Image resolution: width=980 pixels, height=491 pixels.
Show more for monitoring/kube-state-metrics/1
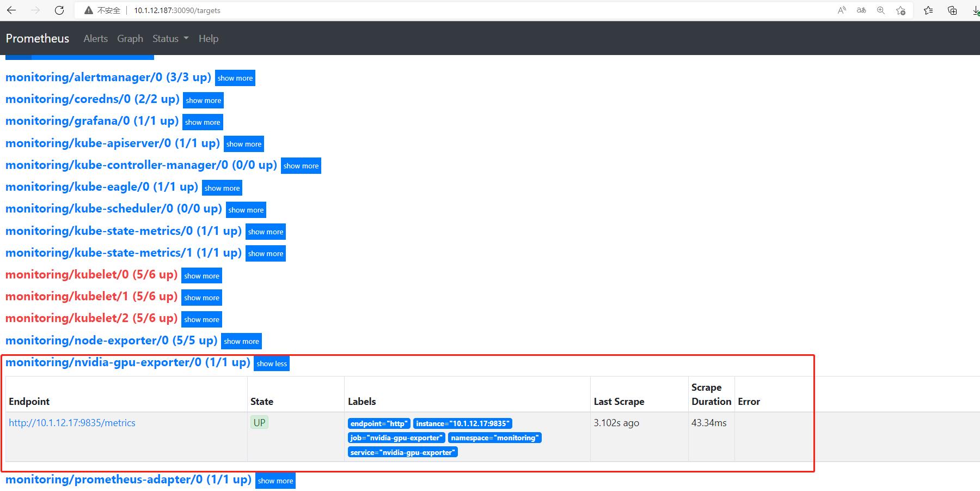point(266,253)
